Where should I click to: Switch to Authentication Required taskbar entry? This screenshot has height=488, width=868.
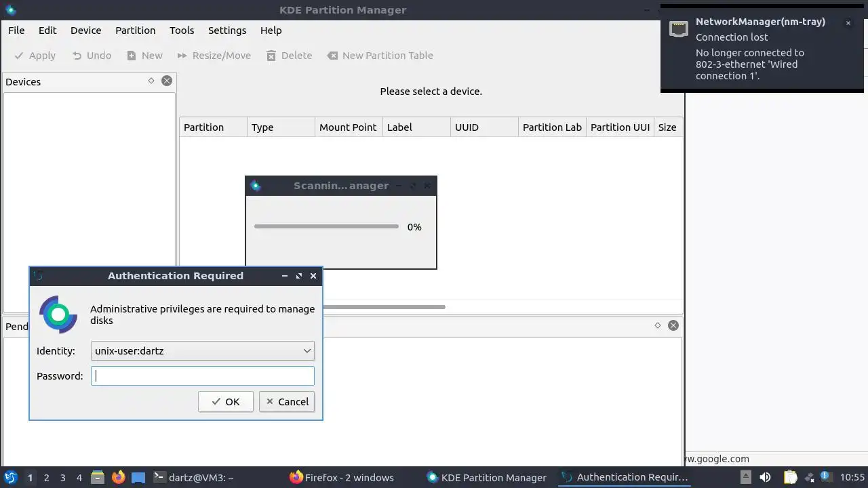pyautogui.click(x=625, y=477)
